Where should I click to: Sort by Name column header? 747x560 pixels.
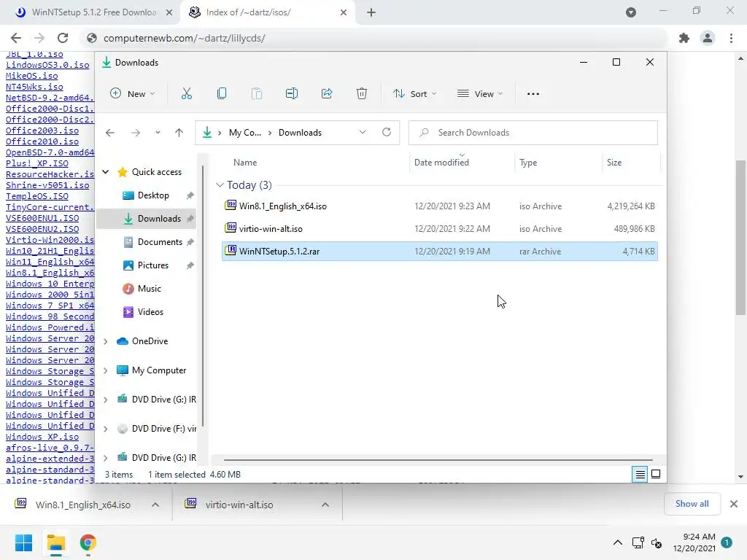pyautogui.click(x=245, y=163)
